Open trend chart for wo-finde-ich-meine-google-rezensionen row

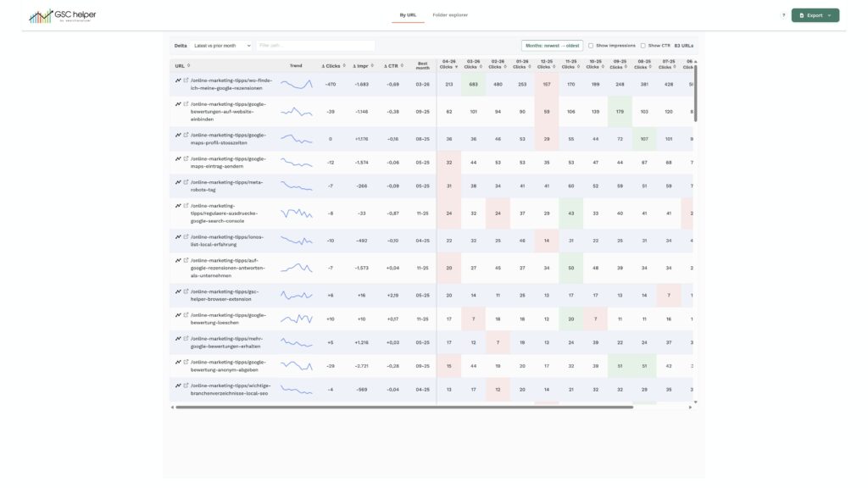(x=178, y=80)
